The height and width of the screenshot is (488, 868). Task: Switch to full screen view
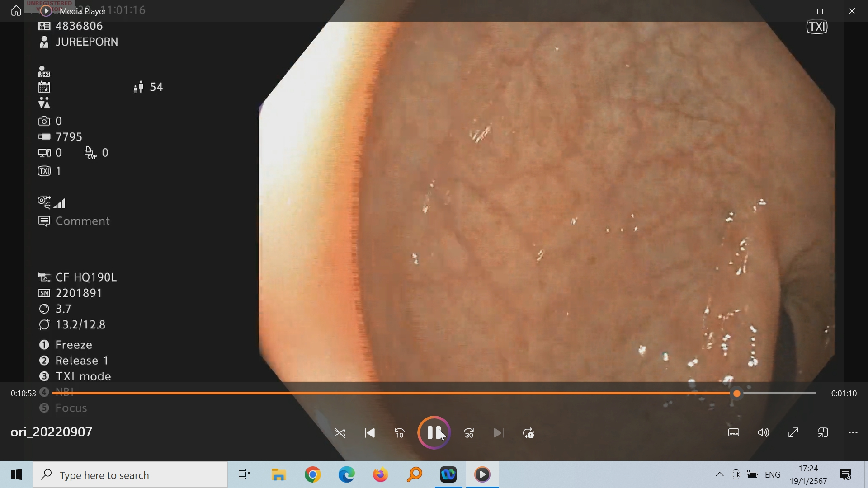(x=793, y=433)
